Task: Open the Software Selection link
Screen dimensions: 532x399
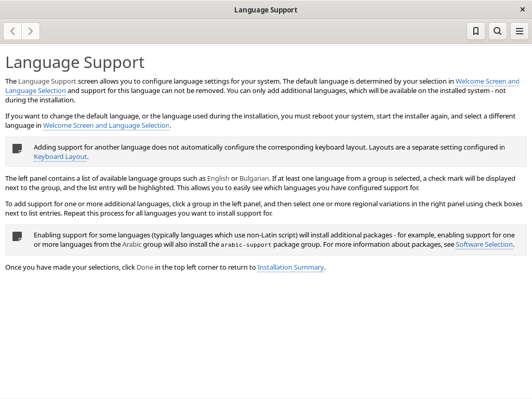Action: pos(484,245)
